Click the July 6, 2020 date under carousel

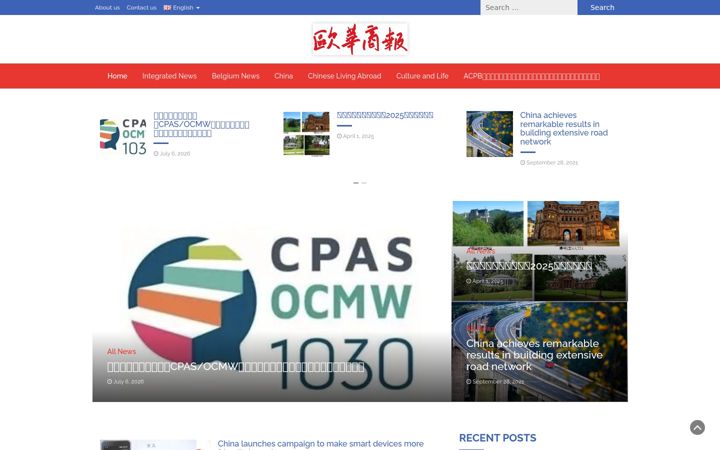click(x=172, y=154)
